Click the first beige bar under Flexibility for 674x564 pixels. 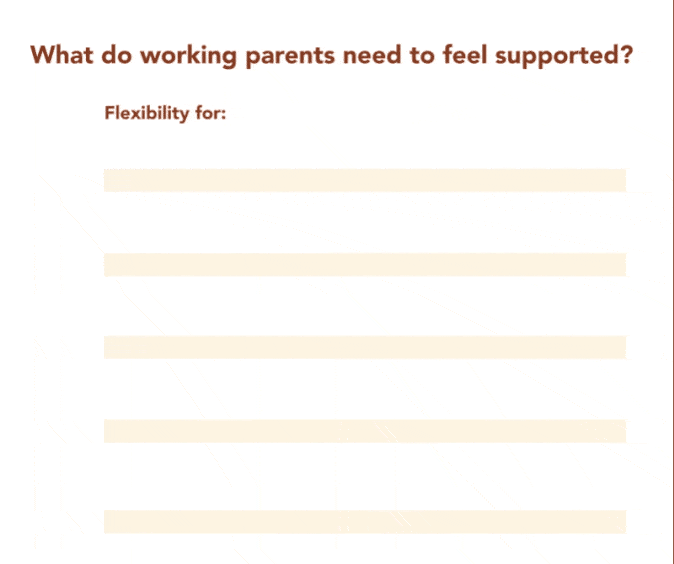(364, 180)
